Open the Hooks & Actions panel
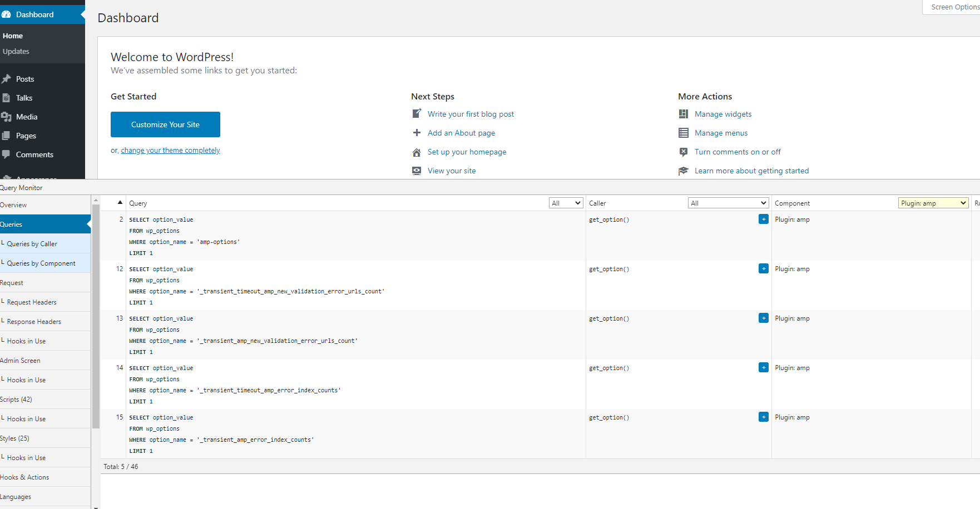 [x=45, y=477]
